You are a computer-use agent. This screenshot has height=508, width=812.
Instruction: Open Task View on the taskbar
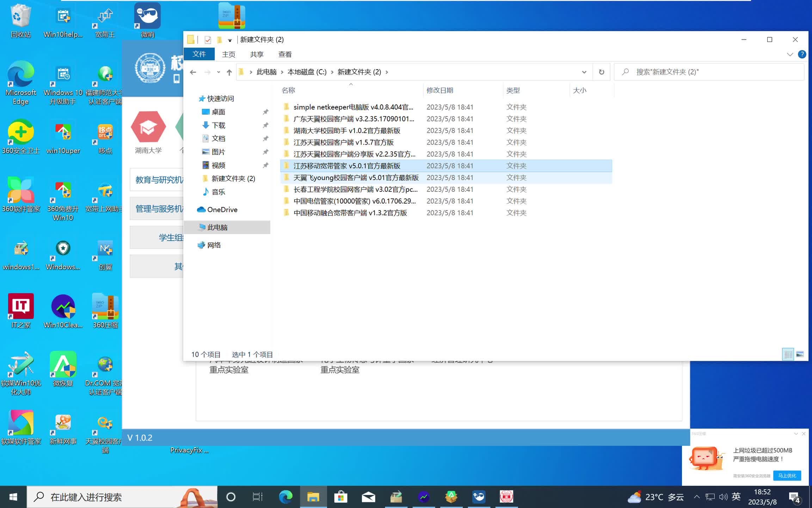click(258, 497)
